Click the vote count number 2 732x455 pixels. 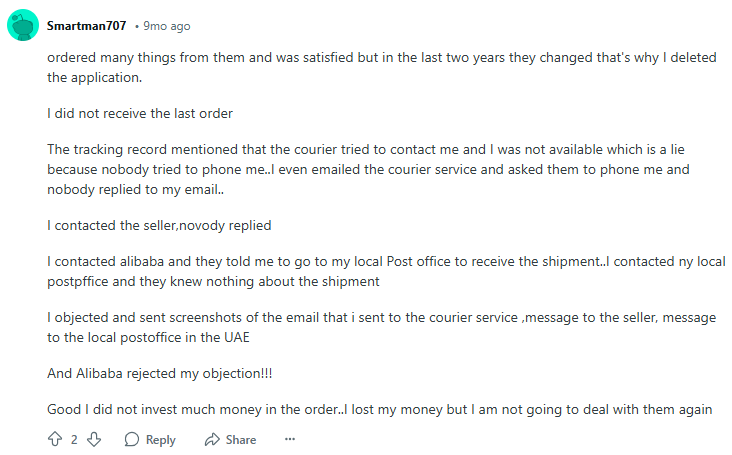[x=74, y=439]
